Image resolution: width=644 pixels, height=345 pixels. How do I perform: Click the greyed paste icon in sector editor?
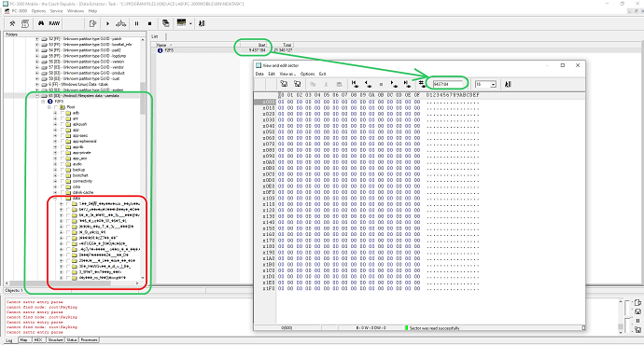(x=339, y=84)
